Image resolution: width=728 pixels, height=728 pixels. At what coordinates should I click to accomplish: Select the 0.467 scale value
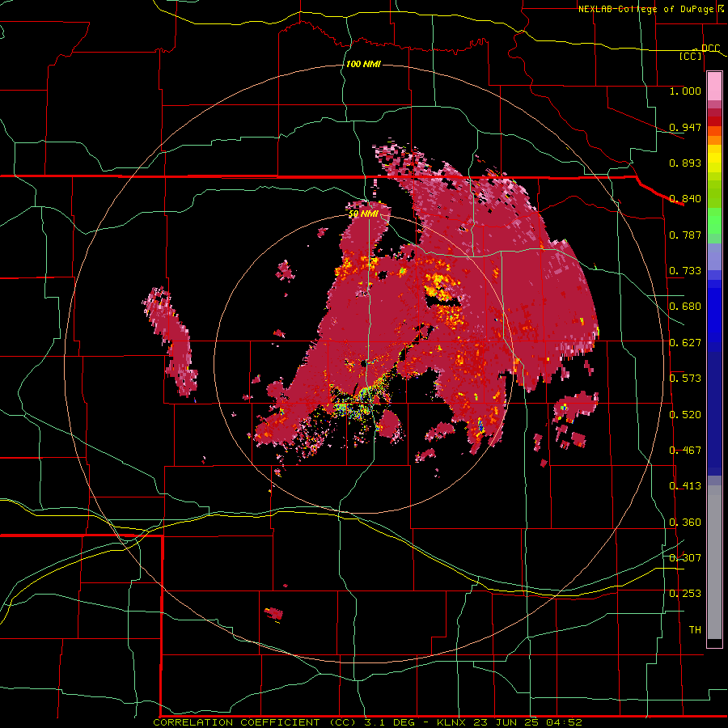(685, 451)
